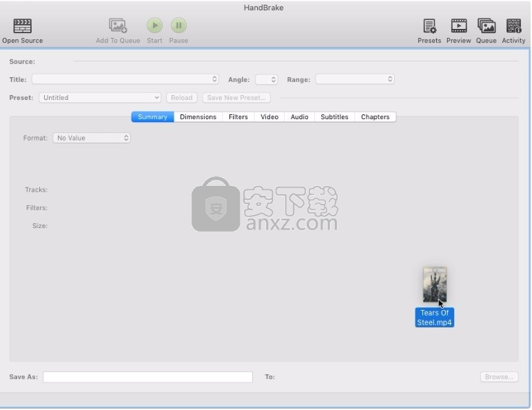532x410 pixels.
Task: Open the Chapters tab
Action: pyautogui.click(x=376, y=116)
